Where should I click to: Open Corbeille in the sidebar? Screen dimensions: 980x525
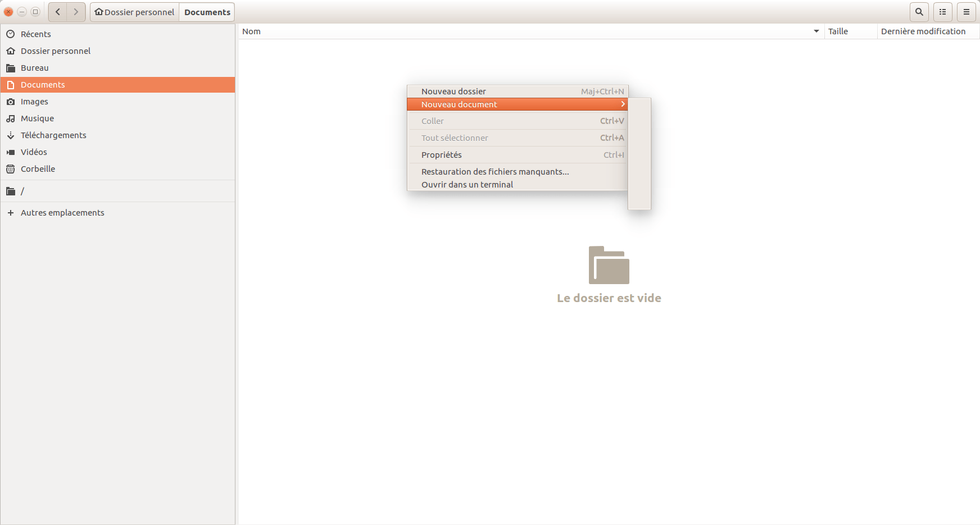(x=117, y=169)
